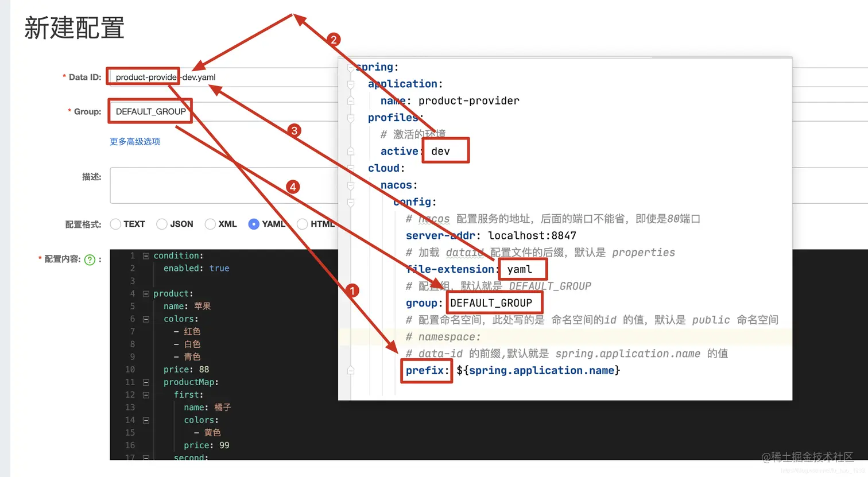Fold the profiles section in IDE gutter
Screen dimensions: 868x477
point(350,118)
